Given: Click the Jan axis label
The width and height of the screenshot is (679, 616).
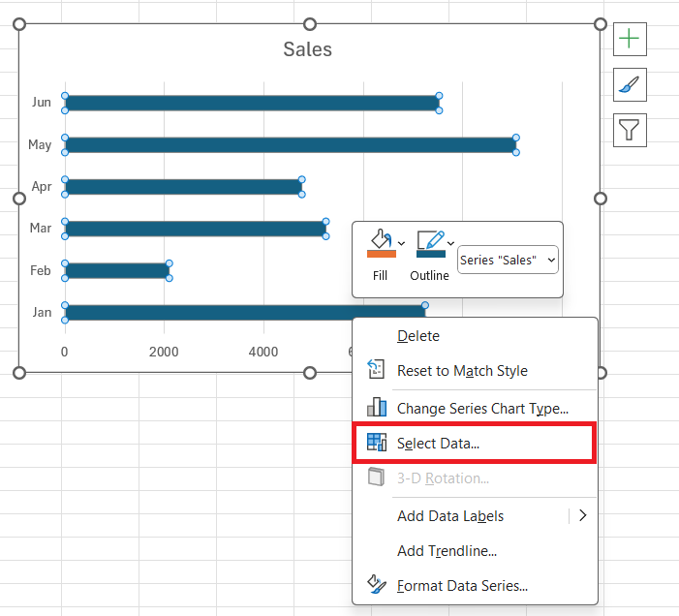Looking at the screenshot, I should coord(42,312).
